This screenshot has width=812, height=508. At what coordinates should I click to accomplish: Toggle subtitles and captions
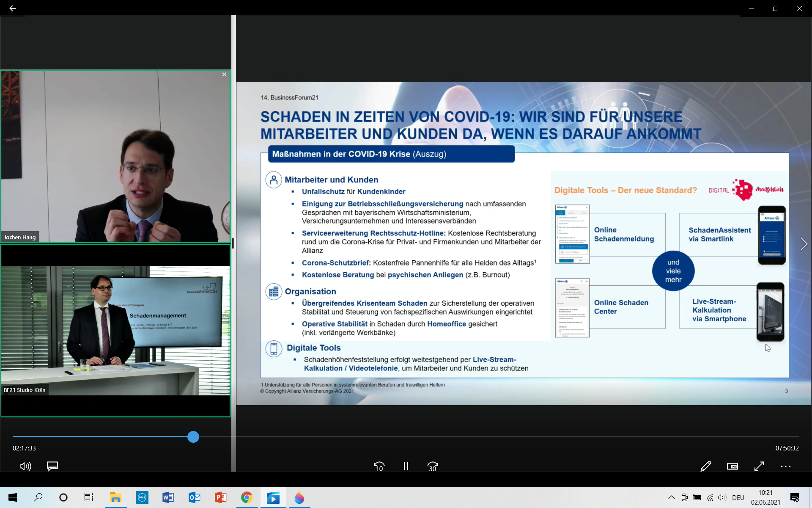52,466
